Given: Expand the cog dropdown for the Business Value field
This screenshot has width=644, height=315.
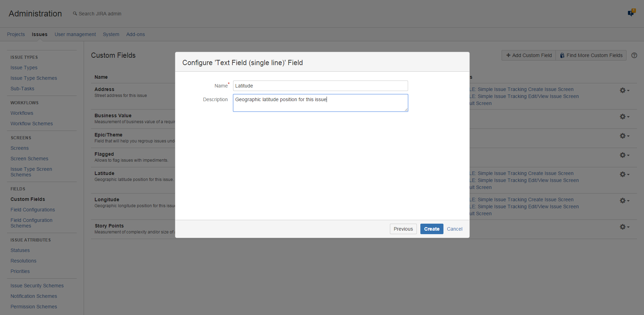Looking at the screenshot, I should pyautogui.click(x=623, y=117).
